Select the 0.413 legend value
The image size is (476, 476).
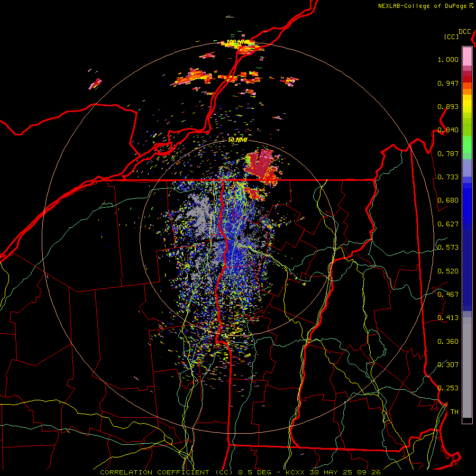[x=448, y=318]
